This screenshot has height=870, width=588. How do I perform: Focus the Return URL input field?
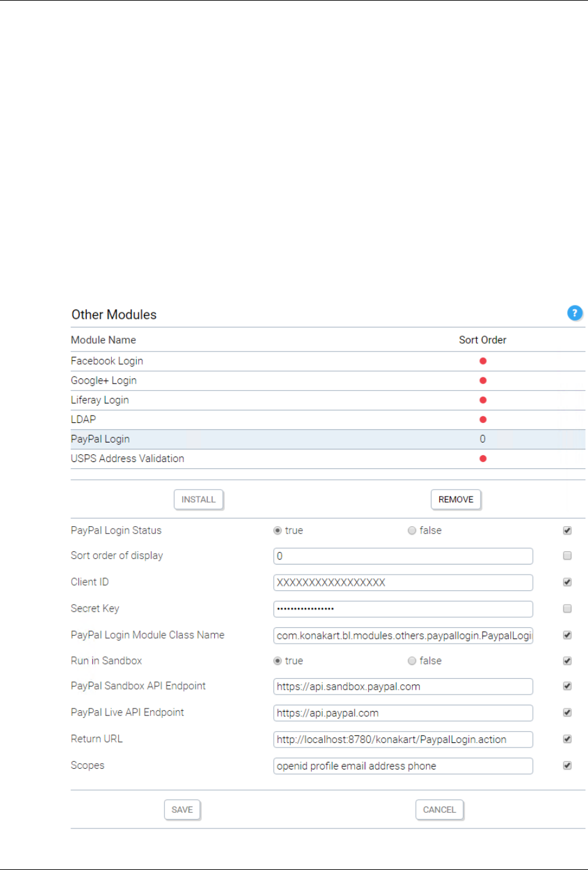[403, 739]
